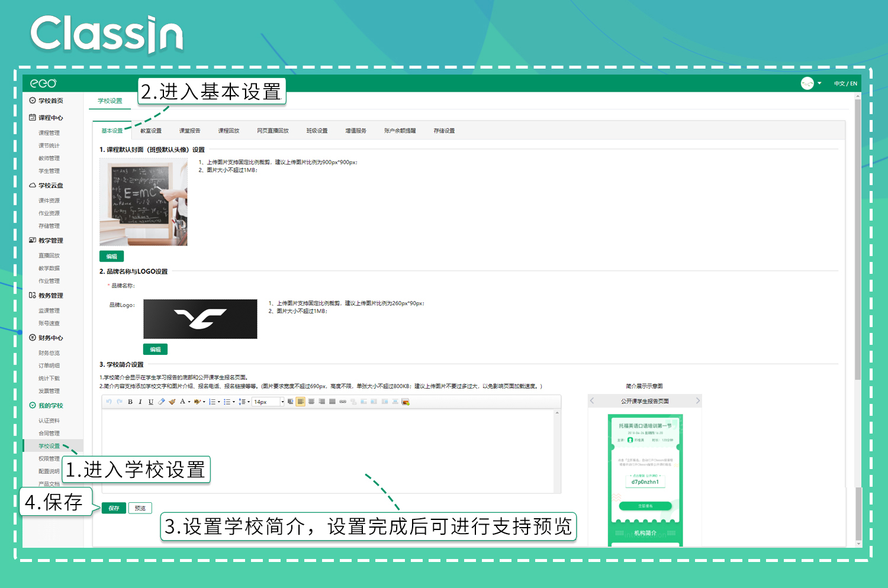Click the insert hyperlink icon
This screenshot has width=888, height=588.
point(343,402)
